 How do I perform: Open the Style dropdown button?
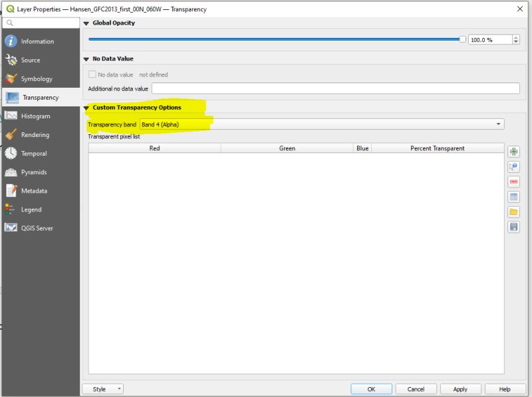[x=103, y=389]
